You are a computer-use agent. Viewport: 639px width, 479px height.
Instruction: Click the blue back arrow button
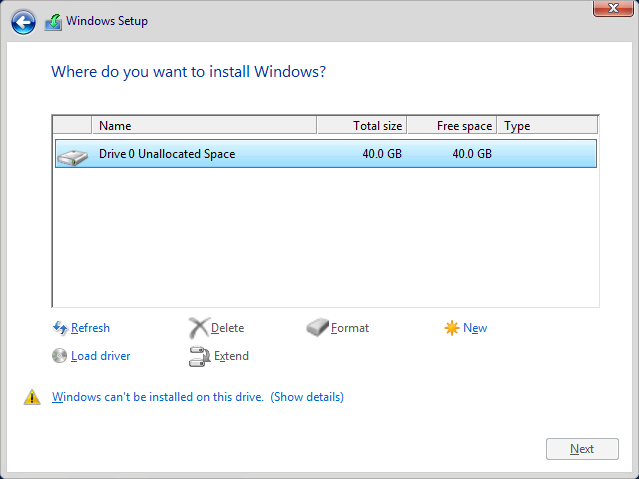tap(24, 22)
